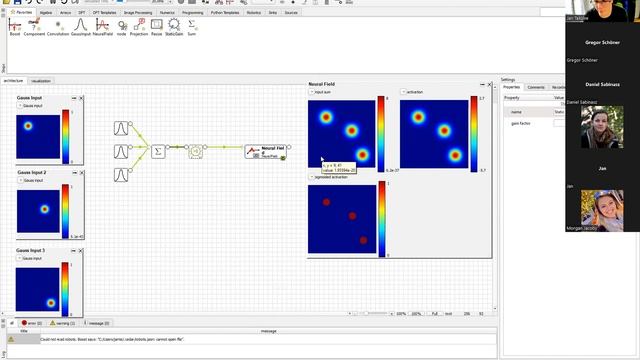
Task: Open the Programming tab
Action: tap(193, 13)
